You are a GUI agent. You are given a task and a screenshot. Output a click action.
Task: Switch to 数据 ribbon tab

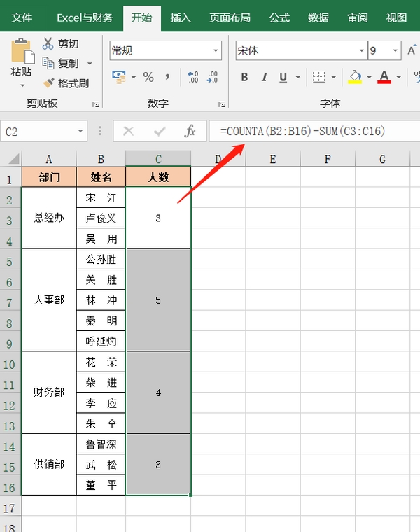pos(318,17)
